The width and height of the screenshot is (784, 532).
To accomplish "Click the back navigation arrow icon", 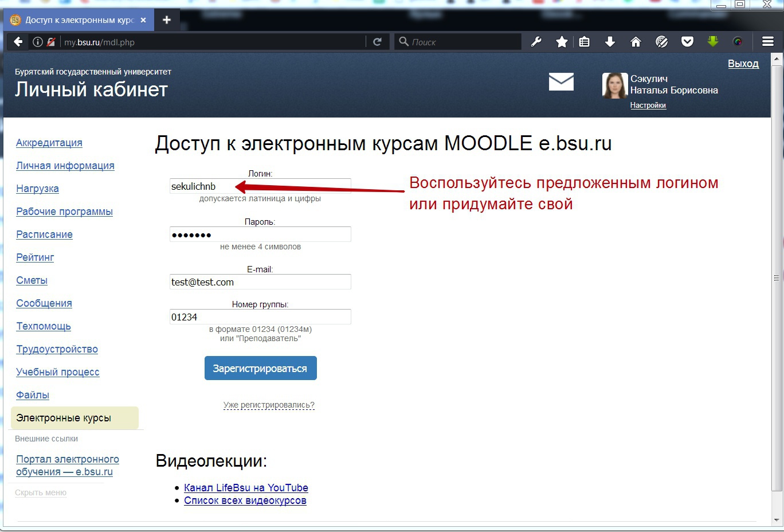I will pyautogui.click(x=17, y=41).
